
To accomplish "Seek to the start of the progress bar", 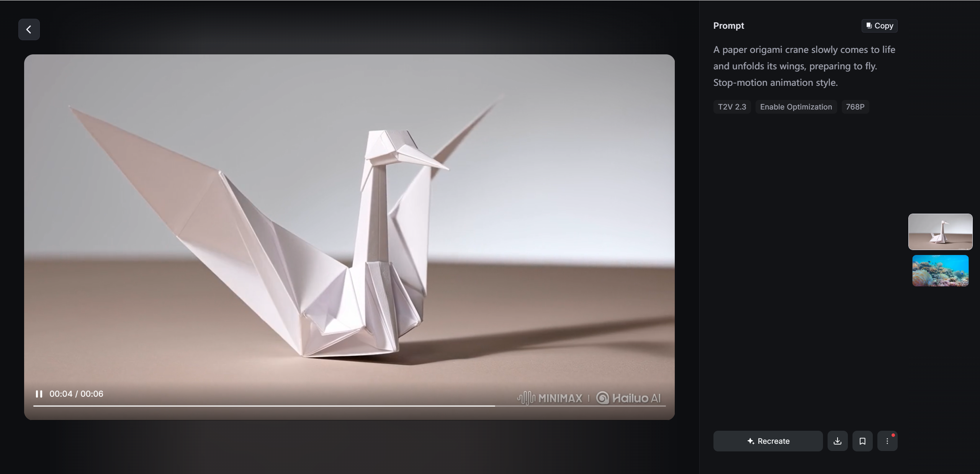I will click(34, 405).
